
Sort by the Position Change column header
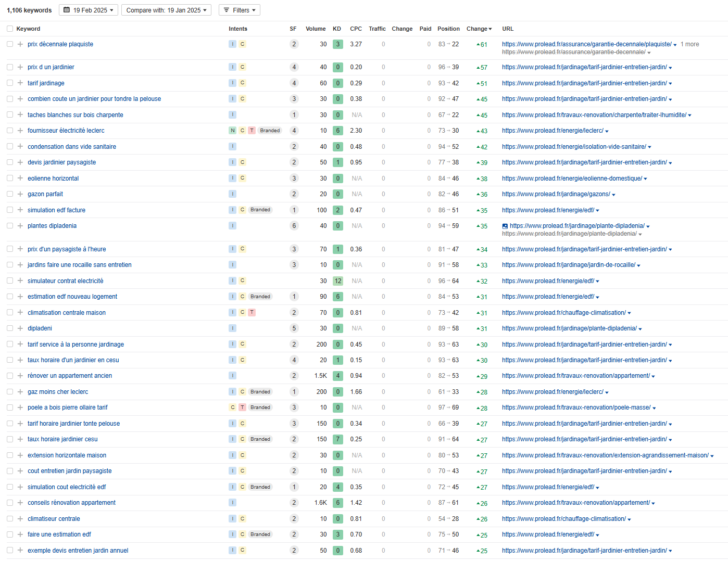[479, 29]
